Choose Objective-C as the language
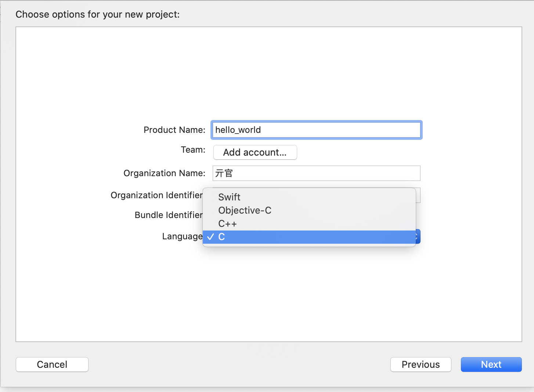 pos(245,210)
